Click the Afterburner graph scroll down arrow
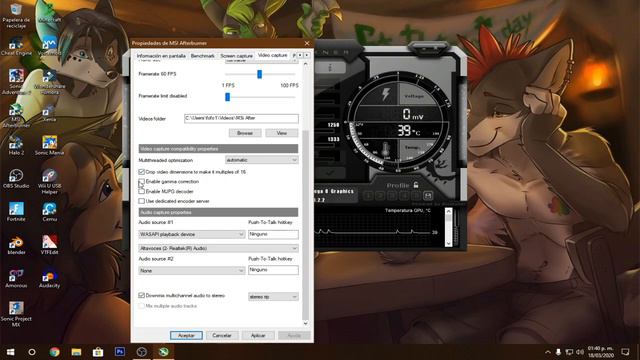This screenshot has width=640, height=360. coord(448,243)
